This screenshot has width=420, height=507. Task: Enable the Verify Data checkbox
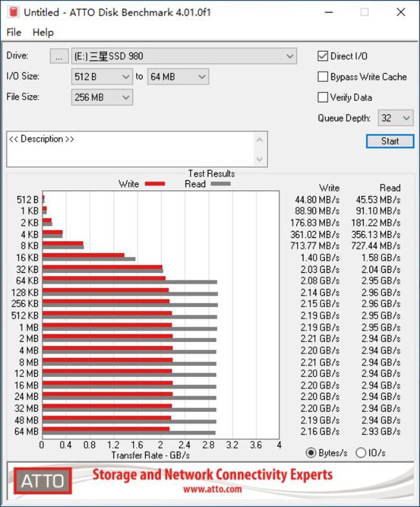(x=323, y=97)
